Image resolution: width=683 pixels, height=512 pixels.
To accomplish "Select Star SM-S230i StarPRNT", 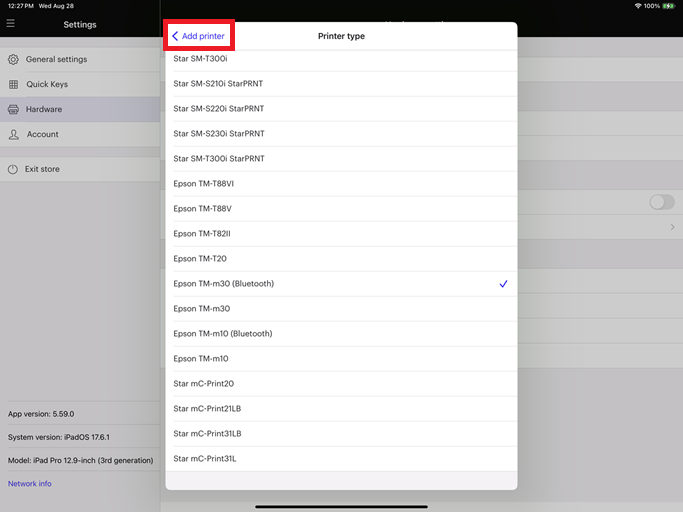I will pos(342,134).
